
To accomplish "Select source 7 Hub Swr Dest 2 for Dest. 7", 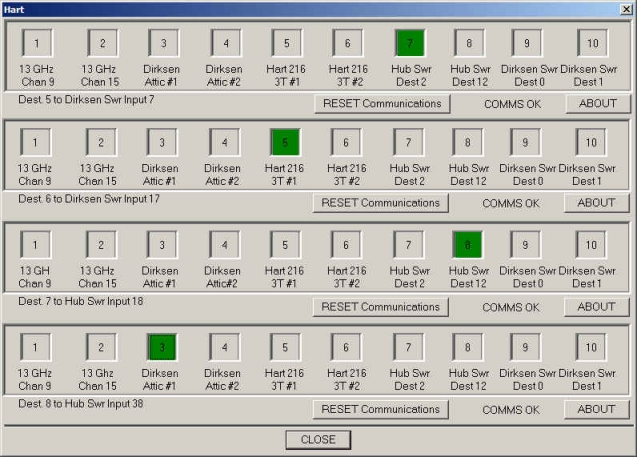I will tap(409, 245).
